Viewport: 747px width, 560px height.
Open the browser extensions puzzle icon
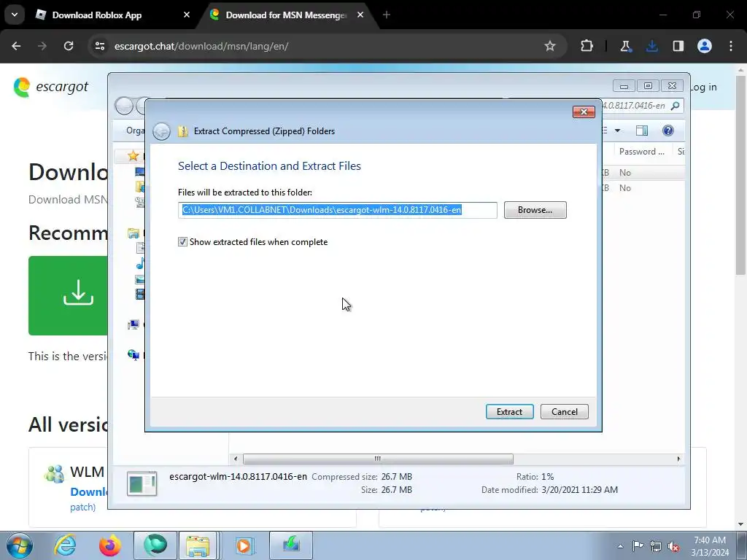pyautogui.click(x=587, y=46)
